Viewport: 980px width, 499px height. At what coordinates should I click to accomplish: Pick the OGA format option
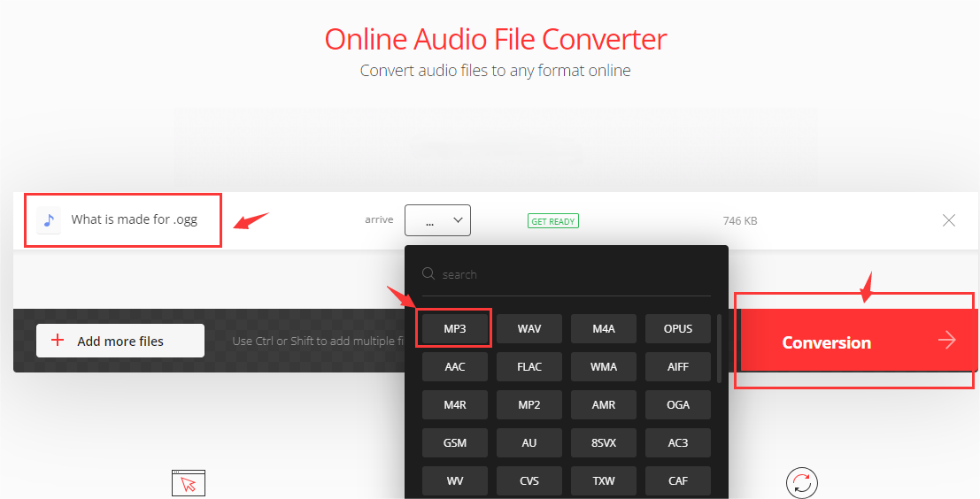(677, 404)
